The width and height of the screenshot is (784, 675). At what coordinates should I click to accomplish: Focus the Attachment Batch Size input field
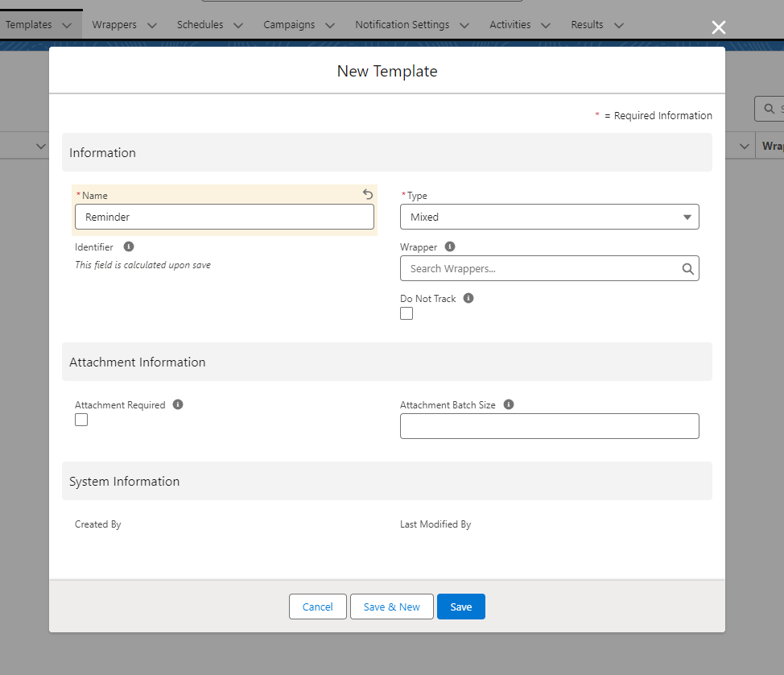point(549,426)
